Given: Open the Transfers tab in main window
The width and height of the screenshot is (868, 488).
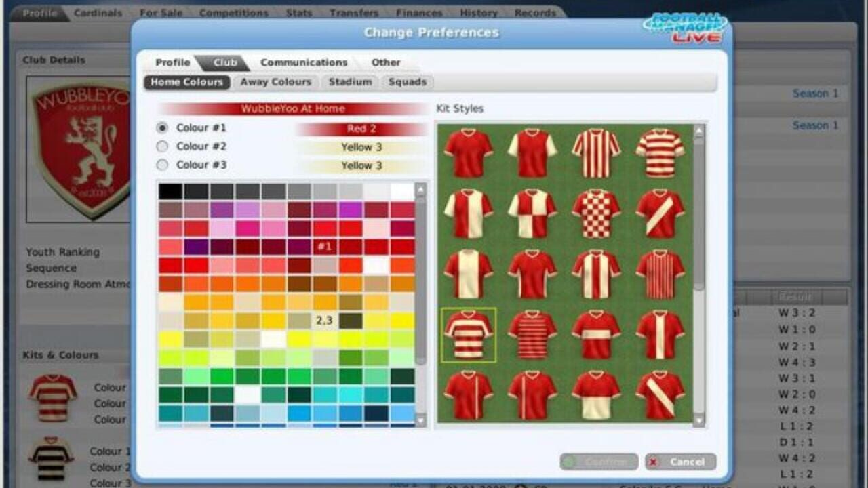Looking at the screenshot, I should click(354, 13).
